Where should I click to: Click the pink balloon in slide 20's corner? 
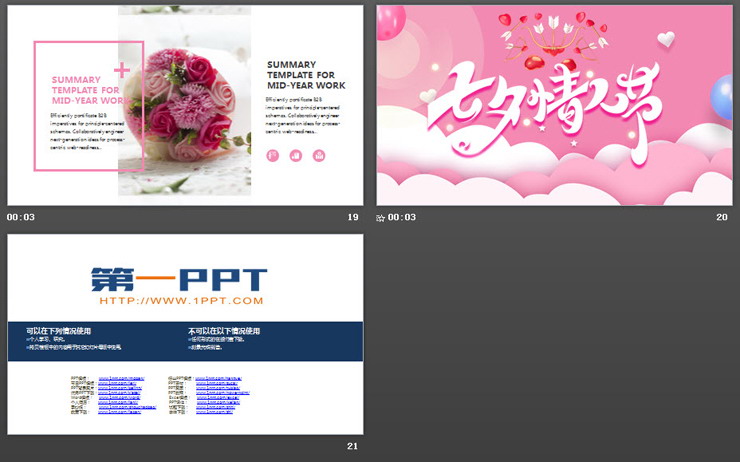(389, 20)
